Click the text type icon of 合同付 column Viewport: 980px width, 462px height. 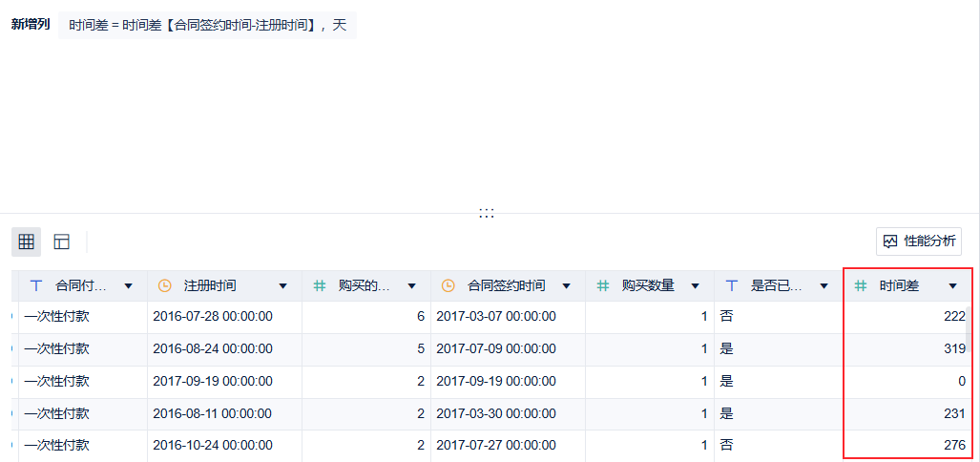pyautogui.click(x=36, y=285)
